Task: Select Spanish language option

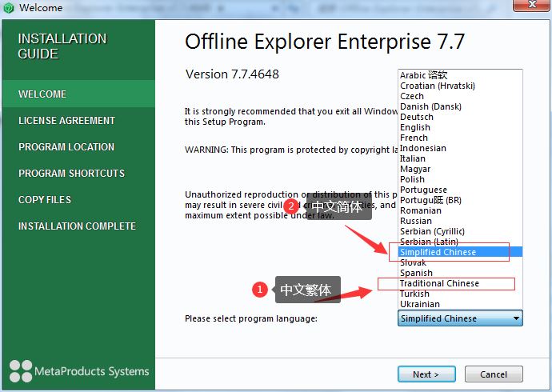Action: pos(460,273)
